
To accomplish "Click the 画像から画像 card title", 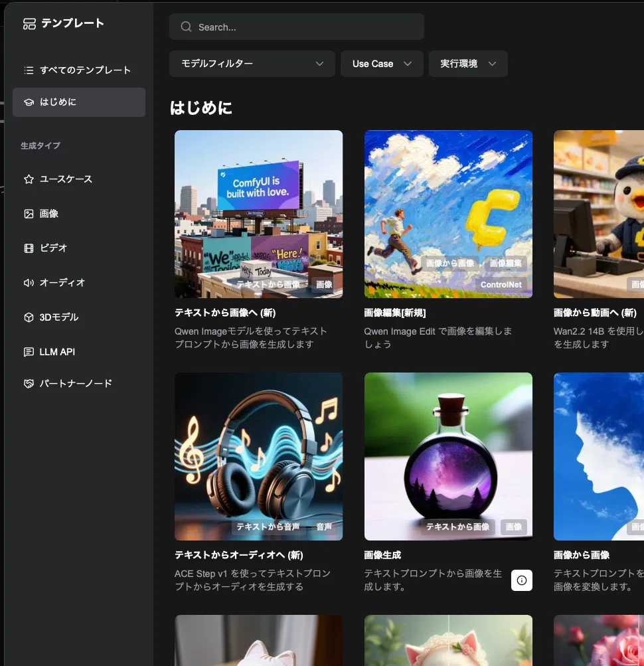I will tap(582, 555).
